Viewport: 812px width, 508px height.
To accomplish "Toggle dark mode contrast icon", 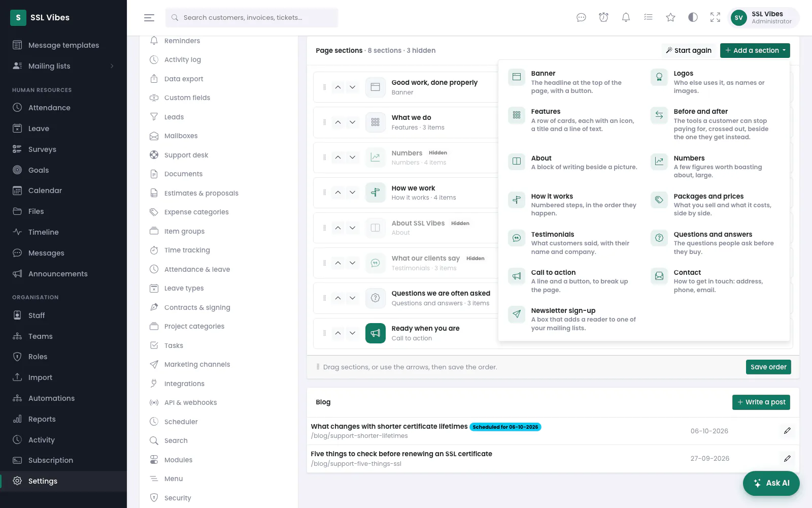I will [693, 17].
